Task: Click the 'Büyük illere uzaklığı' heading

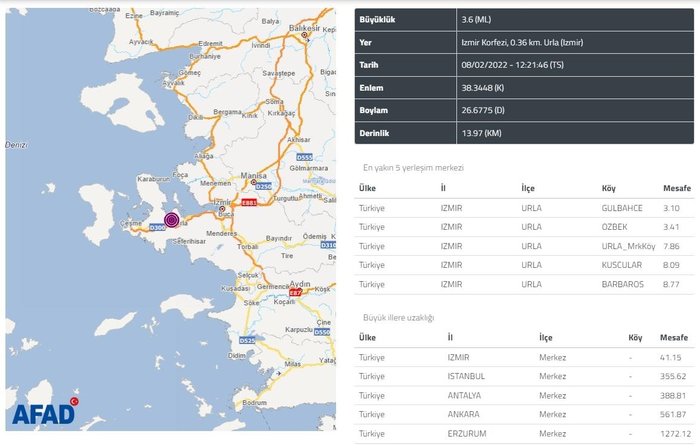Action: click(x=398, y=317)
